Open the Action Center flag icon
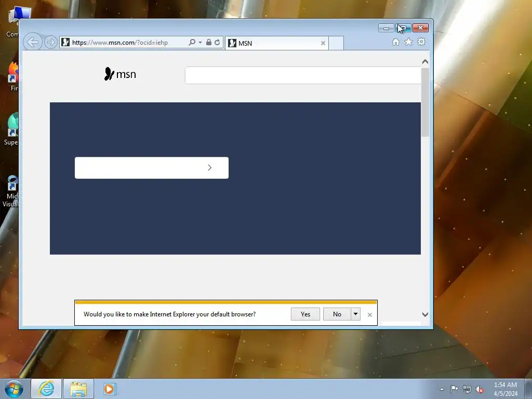Screen dimensions: 532x399 454,389
